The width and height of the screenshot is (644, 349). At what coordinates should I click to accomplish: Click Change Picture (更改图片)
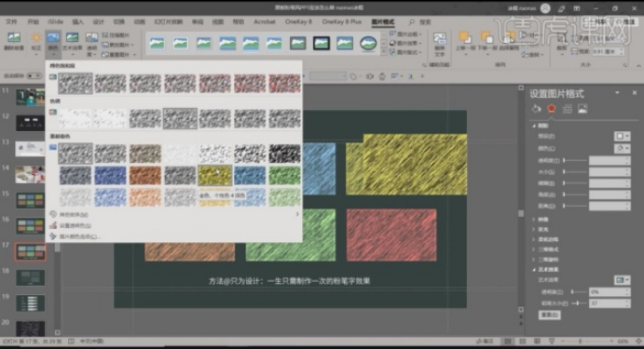[x=116, y=45]
